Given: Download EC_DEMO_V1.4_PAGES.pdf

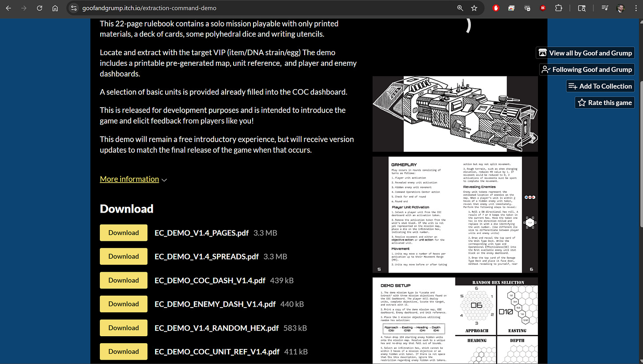Looking at the screenshot, I should tap(124, 233).
